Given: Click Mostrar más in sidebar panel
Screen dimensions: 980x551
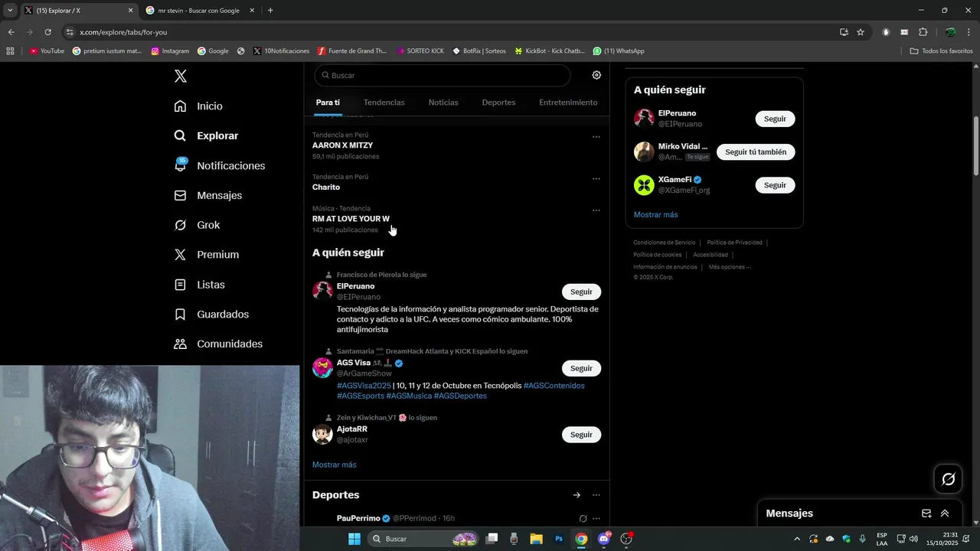Looking at the screenshot, I should (655, 214).
